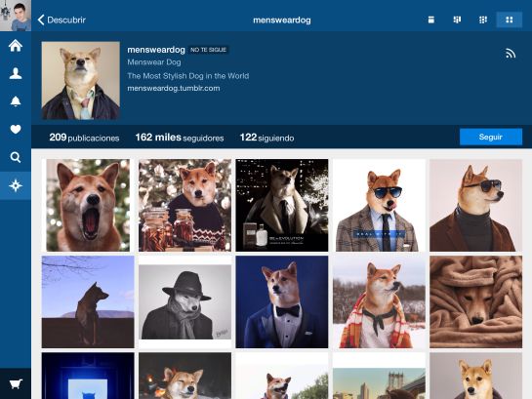532x399 pixels.
Task: Click the user avatar in top corner
Action: pyautogui.click(x=16, y=16)
